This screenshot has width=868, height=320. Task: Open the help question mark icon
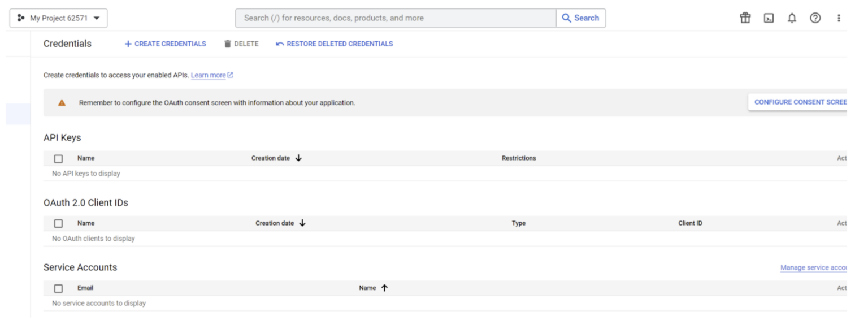(815, 18)
